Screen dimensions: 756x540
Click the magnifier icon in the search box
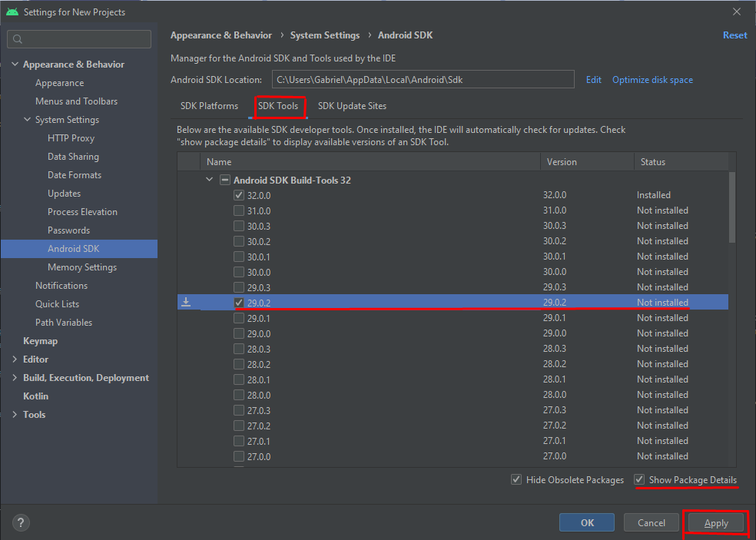pos(16,38)
